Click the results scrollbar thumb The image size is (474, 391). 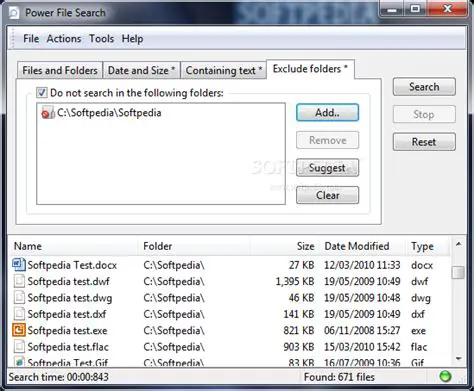[459, 272]
